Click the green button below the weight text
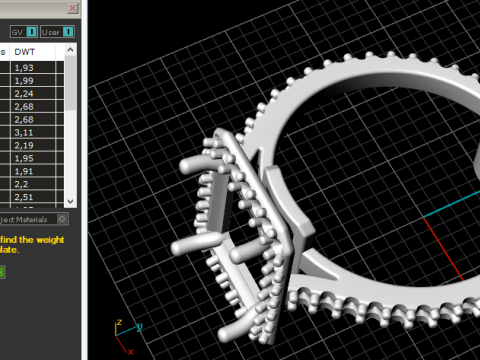Screen dimensions: 480x360 (x=2, y=272)
